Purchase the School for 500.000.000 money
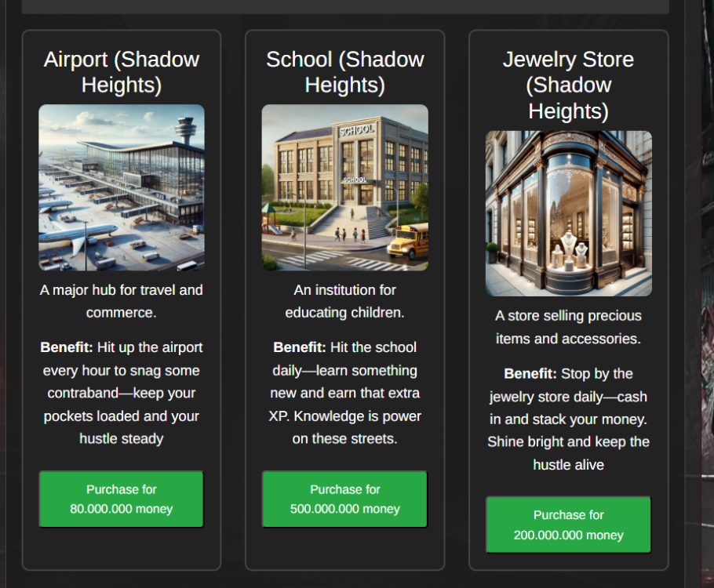The width and height of the screenshot is (714, 588). pyautogui.click(x=344, y=499)
